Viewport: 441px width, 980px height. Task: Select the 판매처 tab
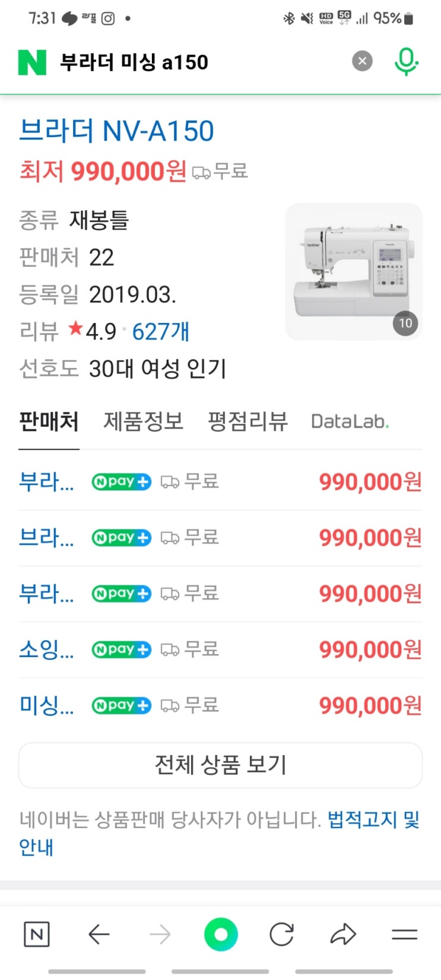[49, 421]
